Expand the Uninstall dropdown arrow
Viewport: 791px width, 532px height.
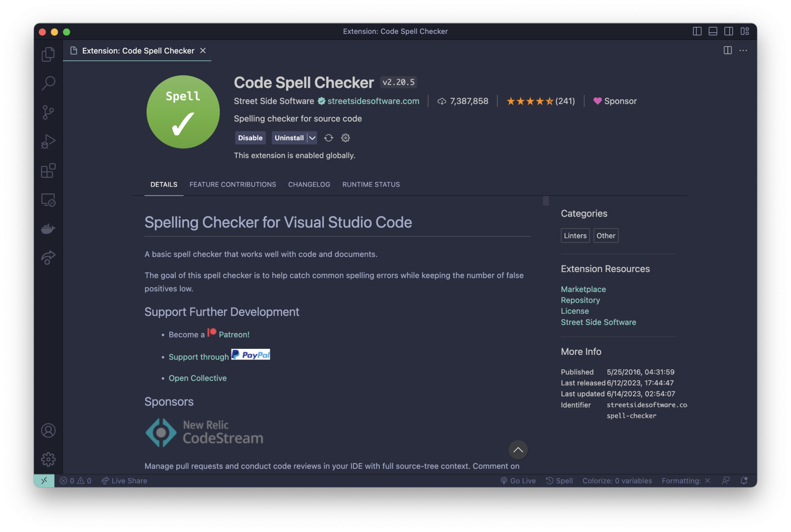pyautogui.click(x=313, y=138)
